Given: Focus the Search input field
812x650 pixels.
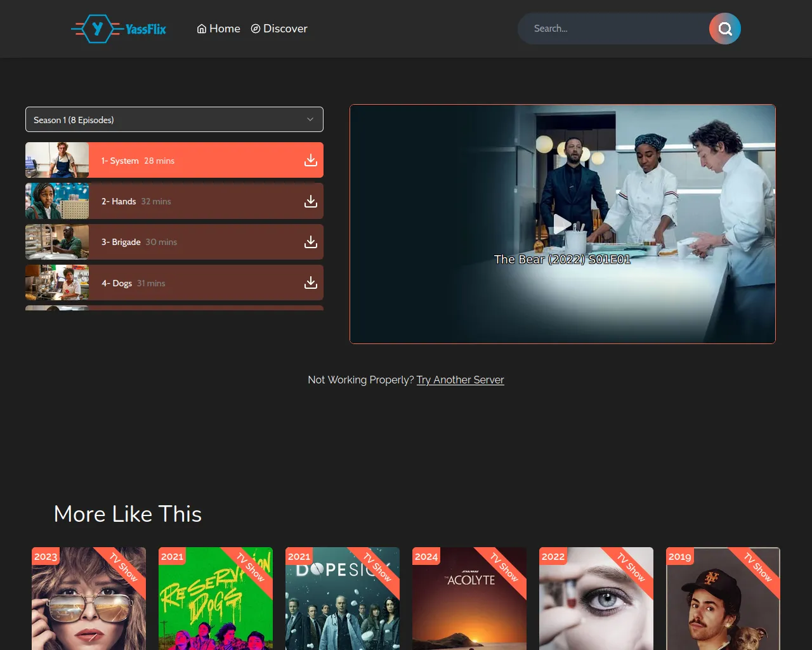Looking at the screenshot, I should click(x=612, y=29).
